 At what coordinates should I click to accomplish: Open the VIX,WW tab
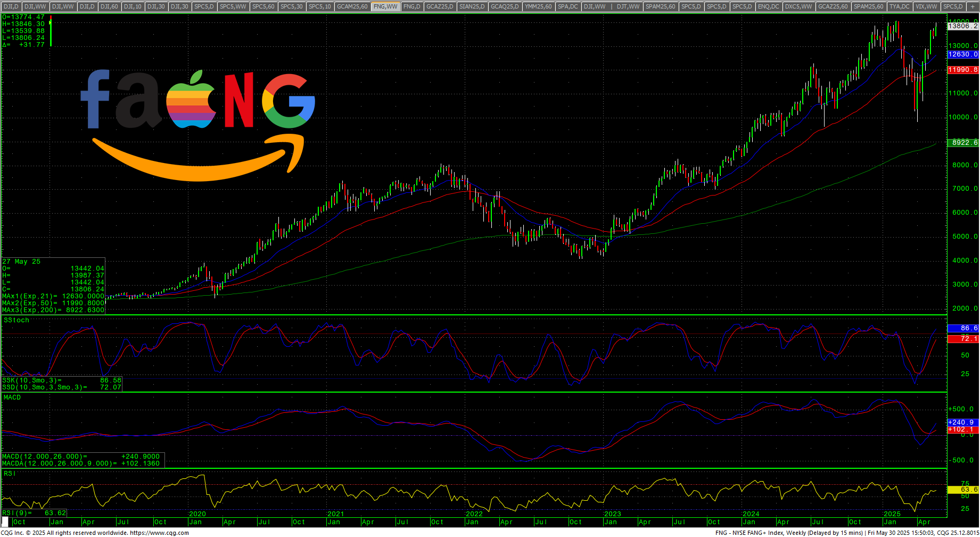tap(926, 6)
